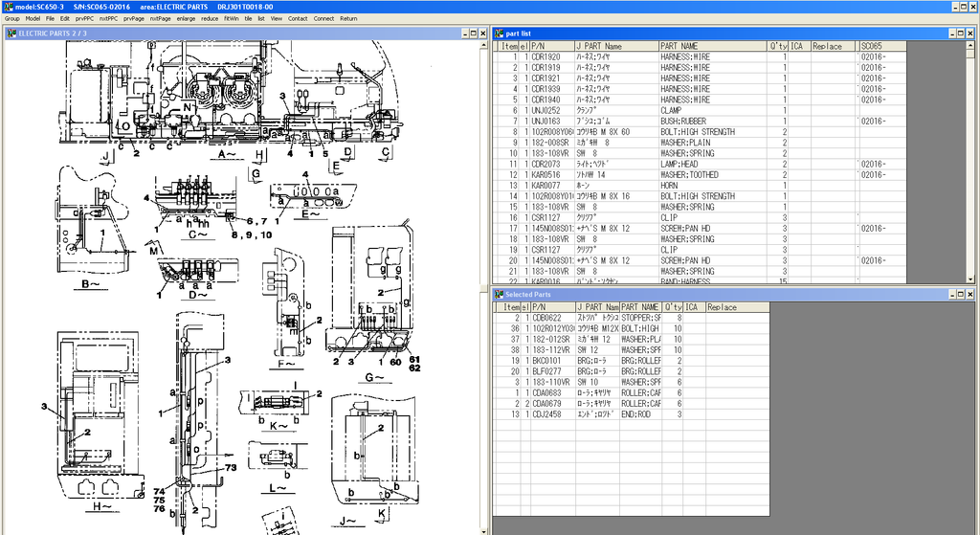Close the Selected Parts window
The height and width of the screenshot is (535, 980).
coord(971,294)
